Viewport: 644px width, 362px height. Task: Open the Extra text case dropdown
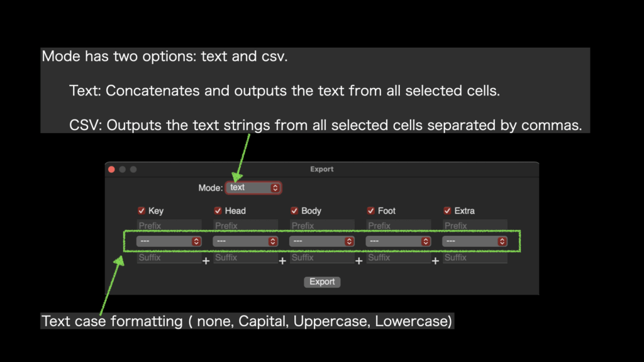[x=475, y=241]
